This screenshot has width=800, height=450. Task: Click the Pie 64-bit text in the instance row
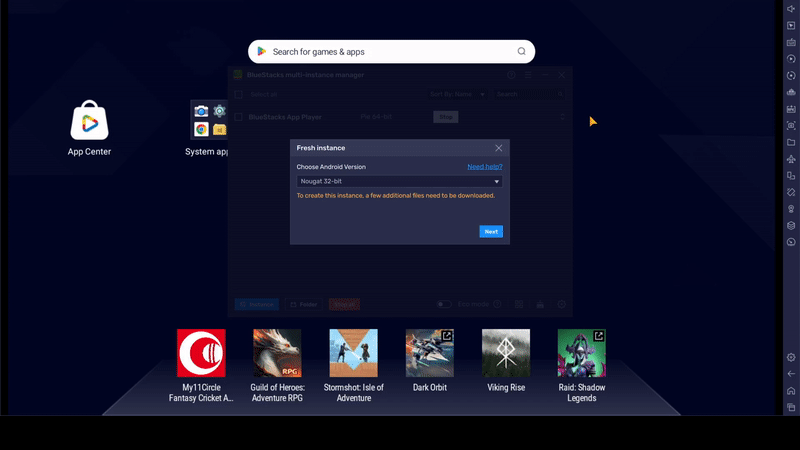(x=376, y=117)
